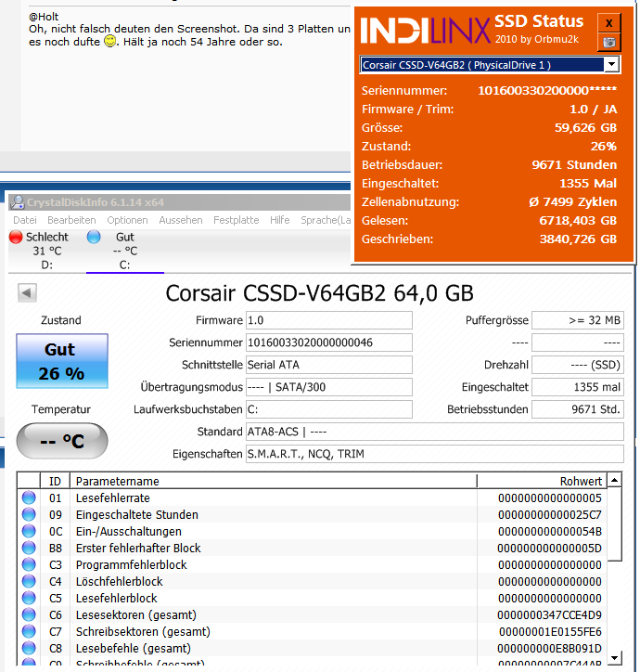The image size is (640, 672).
Task: Click the Betriebsstunden 9671 Std. field
Action: [x=578, y=409]
